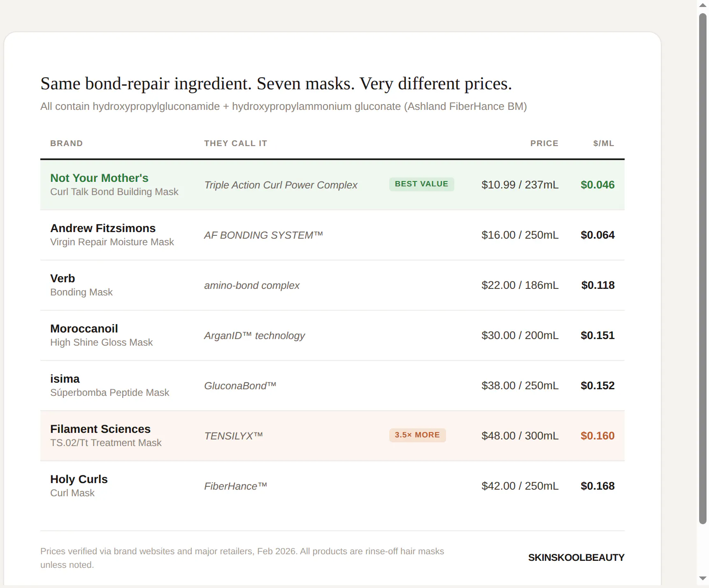Click the $0.152 per mL value

pyautogui.click(x=597, y=386)
